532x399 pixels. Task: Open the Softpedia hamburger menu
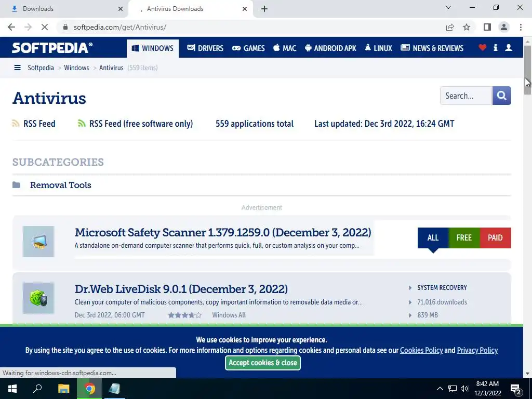click(x=17, y=68)
